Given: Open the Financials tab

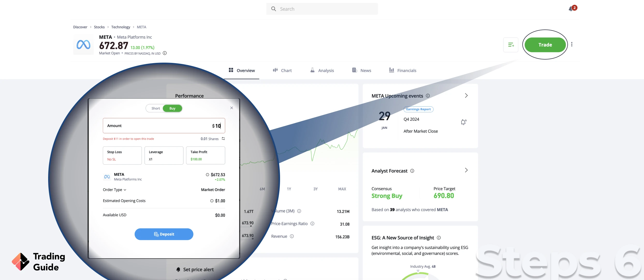Looking at the screenshot, I should 403,70.
